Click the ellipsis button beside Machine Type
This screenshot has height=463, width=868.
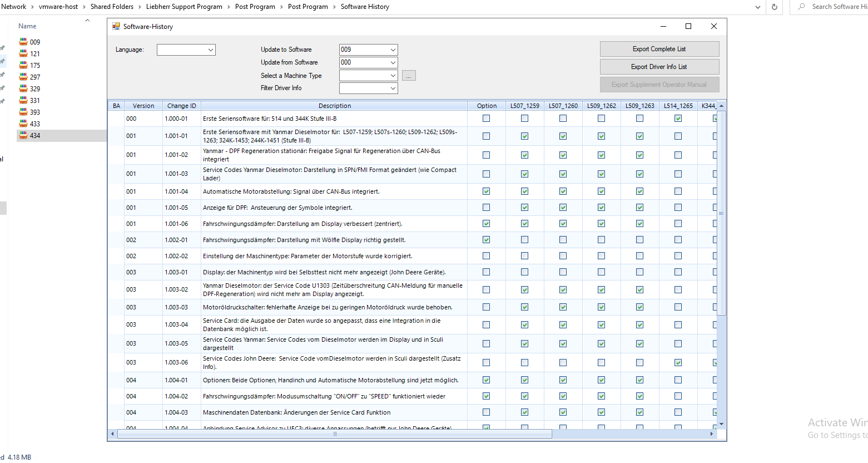point(409,76)
